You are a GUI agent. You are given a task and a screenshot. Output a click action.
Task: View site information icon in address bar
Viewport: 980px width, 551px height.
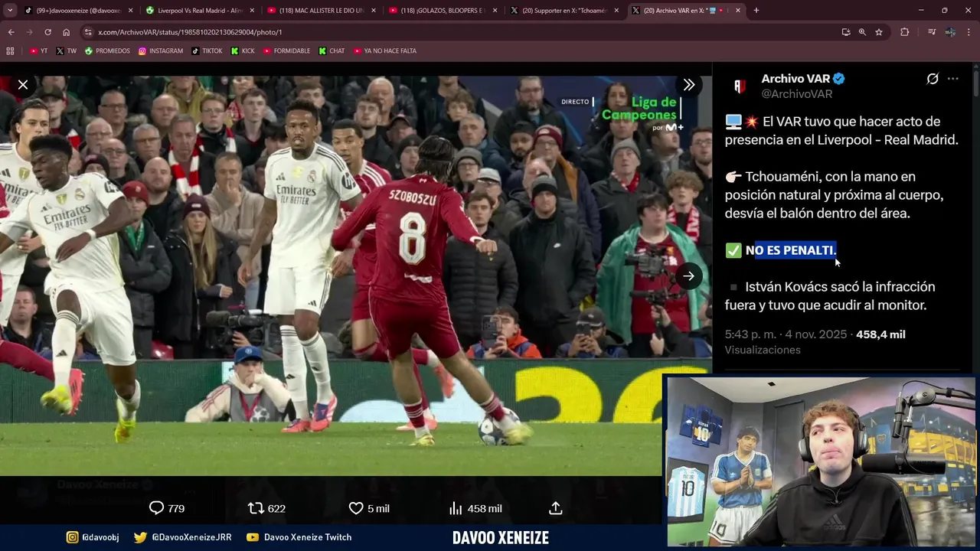pyautogui.click(x=88, y=32)
